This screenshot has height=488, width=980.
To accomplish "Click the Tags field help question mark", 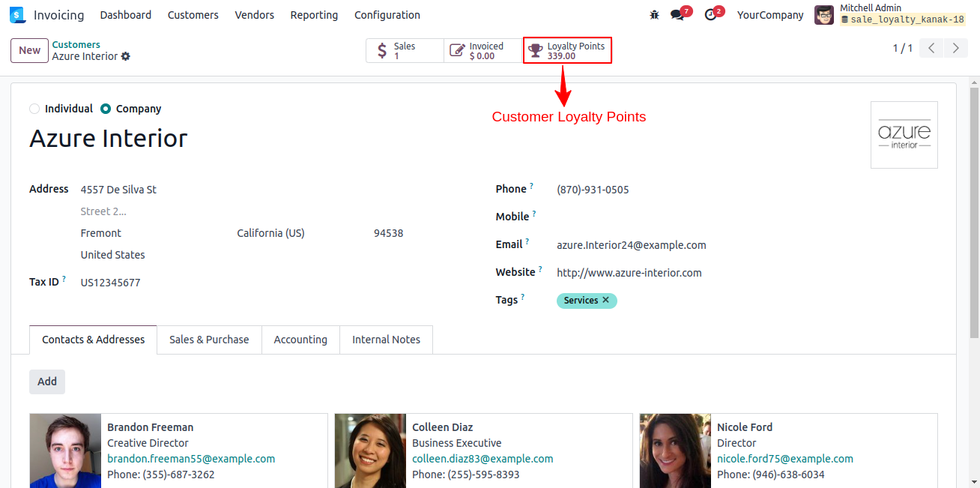I will [x=523, y=296].
